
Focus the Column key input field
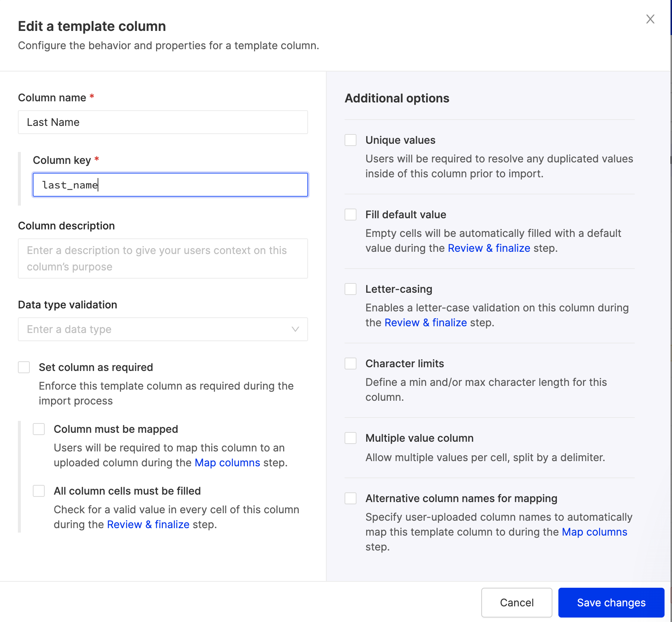pos(170,185)
